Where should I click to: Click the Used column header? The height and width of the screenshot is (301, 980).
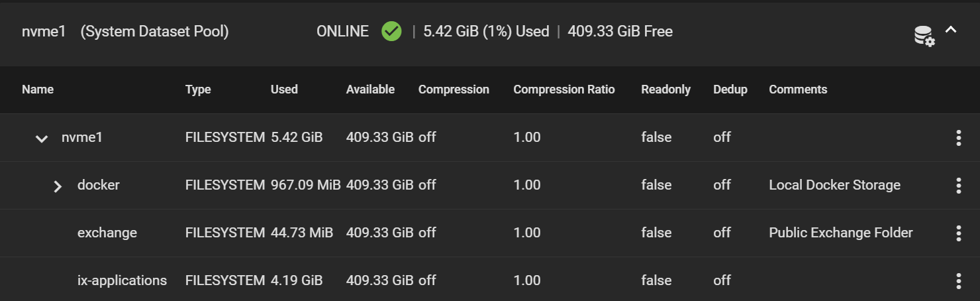click(x=284, y=90)
